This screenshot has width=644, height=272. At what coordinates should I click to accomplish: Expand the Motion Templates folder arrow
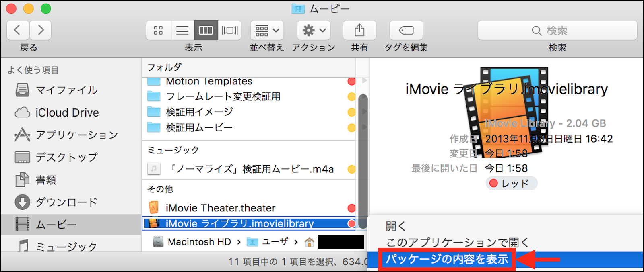(364, 81)
